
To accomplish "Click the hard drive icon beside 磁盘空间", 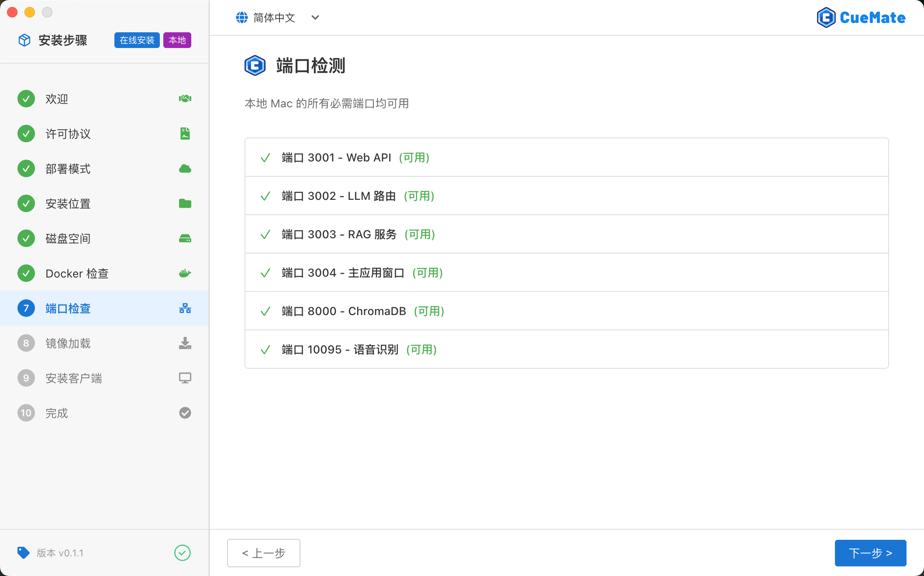I will [185, 238].
